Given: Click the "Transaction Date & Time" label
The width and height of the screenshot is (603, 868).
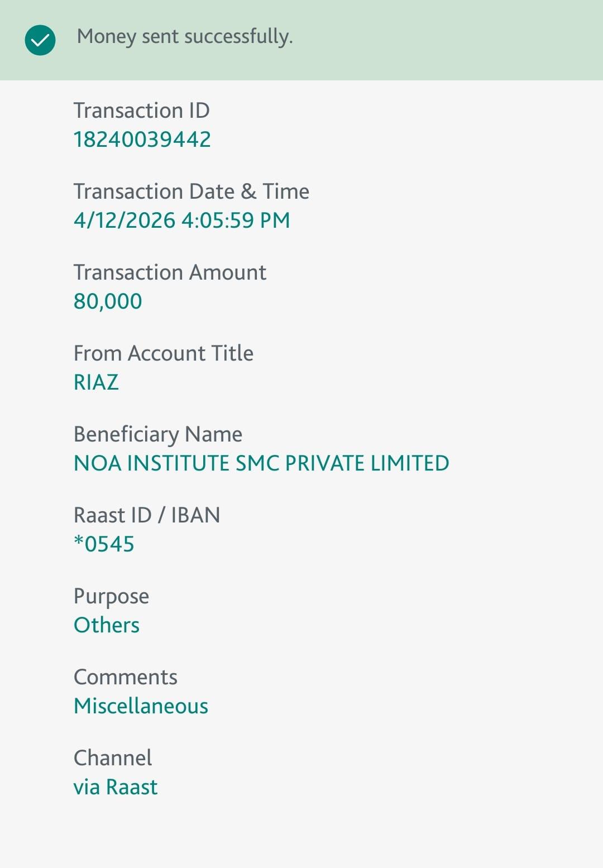Looking at the screenshot, I should pos(192,191).
